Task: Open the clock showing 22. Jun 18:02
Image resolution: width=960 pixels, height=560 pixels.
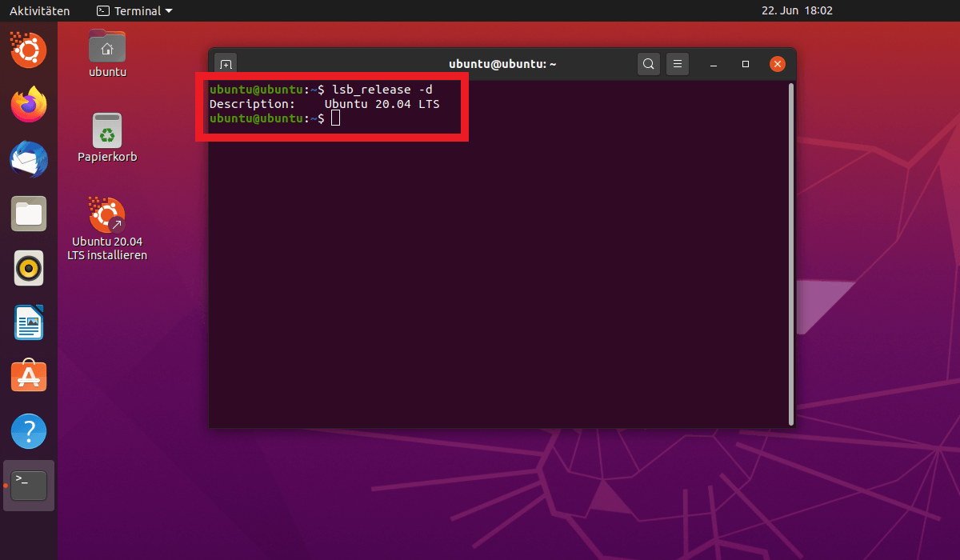Action: pos(797,11)
